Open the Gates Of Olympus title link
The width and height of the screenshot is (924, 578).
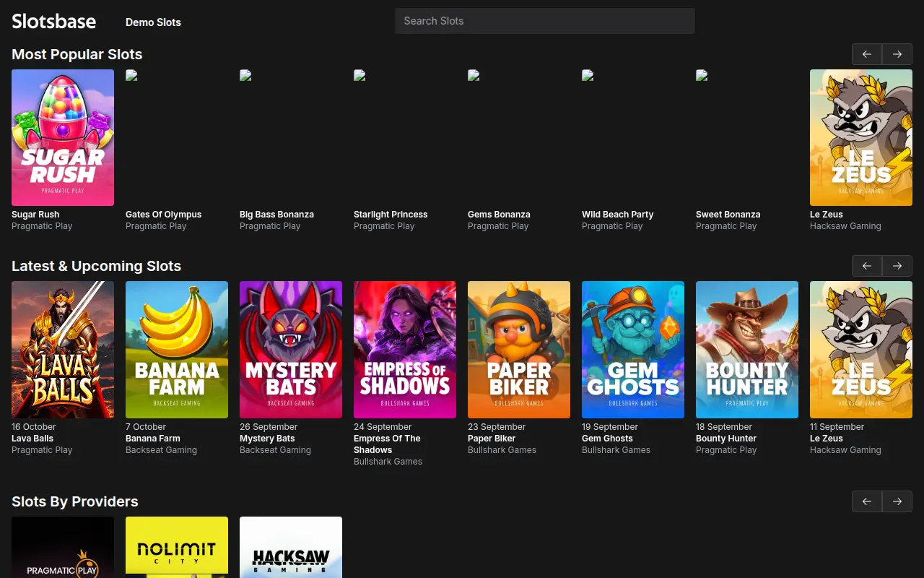pyautogui.click(x=163, y=215)
